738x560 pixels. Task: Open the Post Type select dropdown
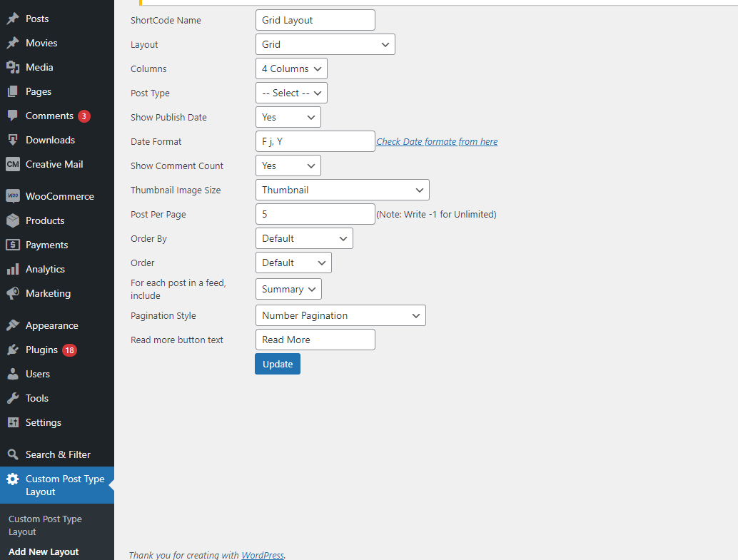pyautogui.click(x=291, y=93)
